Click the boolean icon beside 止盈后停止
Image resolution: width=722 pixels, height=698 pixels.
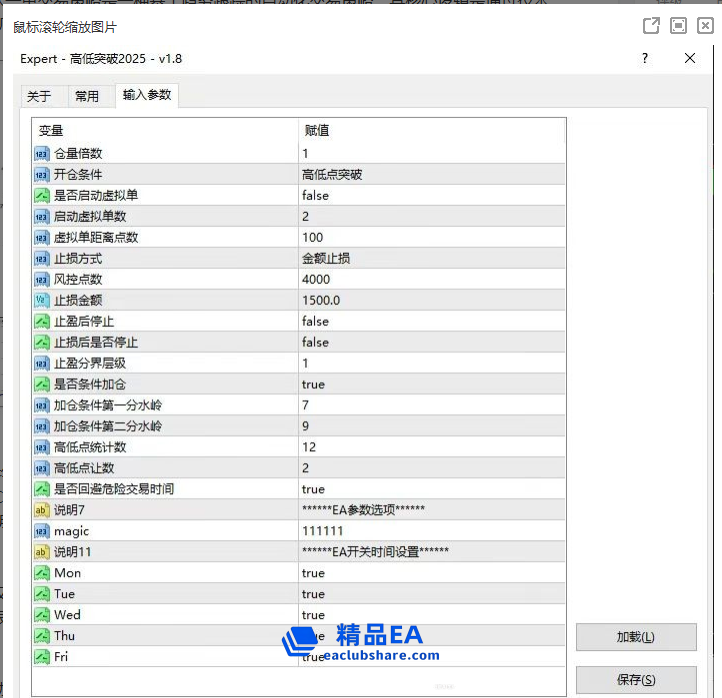(41, 321)
